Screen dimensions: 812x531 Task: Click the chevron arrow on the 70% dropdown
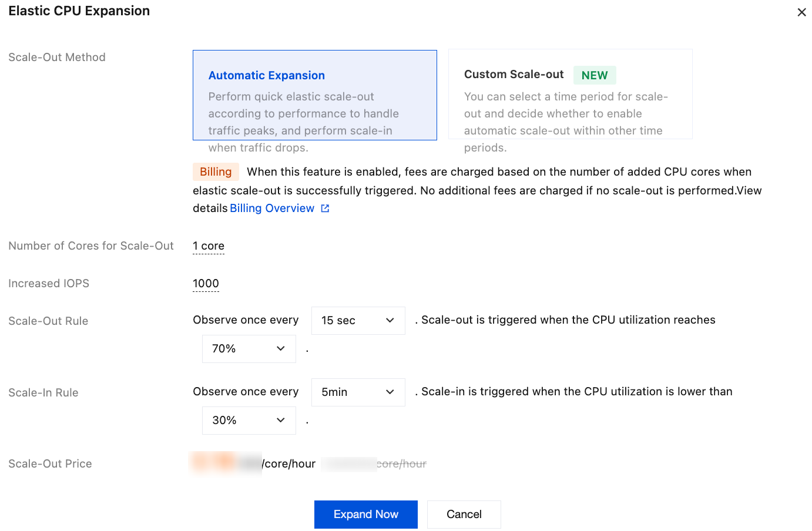point(281,349)
